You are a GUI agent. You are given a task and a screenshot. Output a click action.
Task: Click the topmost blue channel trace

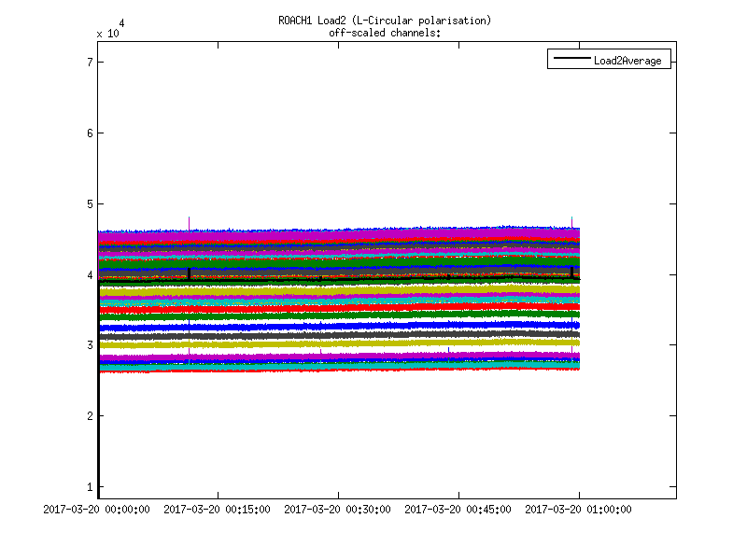(x=336, y=231)
